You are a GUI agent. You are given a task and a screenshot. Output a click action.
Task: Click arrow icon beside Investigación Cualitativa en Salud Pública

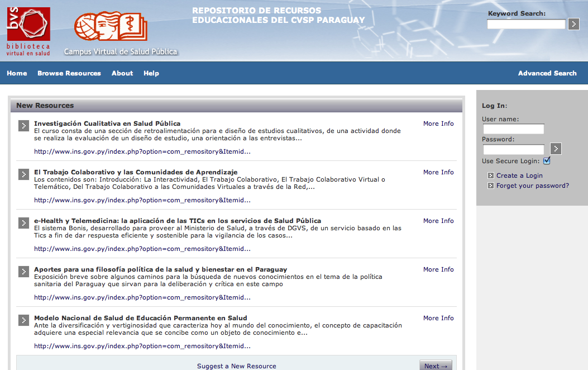tap(23, 126)
